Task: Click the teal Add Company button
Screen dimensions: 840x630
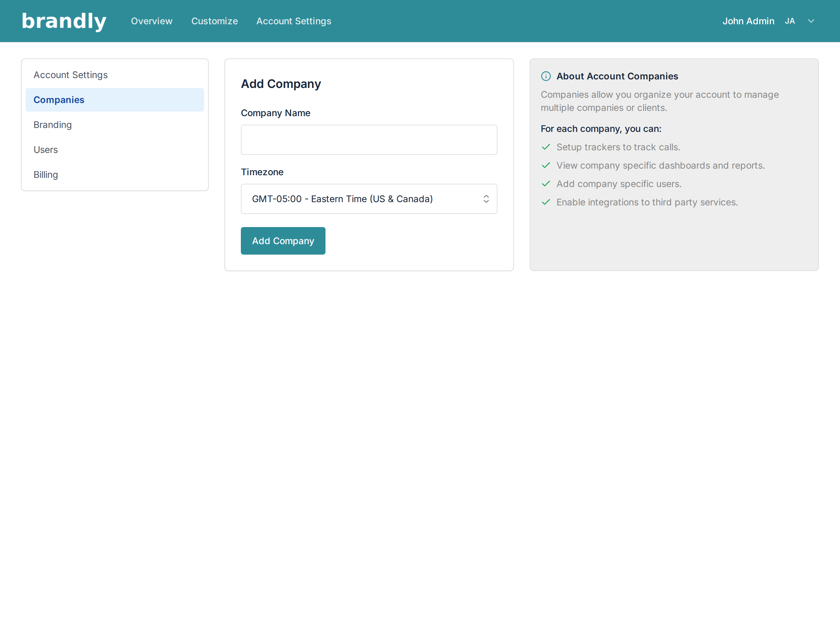Action: tap(283, 241)
